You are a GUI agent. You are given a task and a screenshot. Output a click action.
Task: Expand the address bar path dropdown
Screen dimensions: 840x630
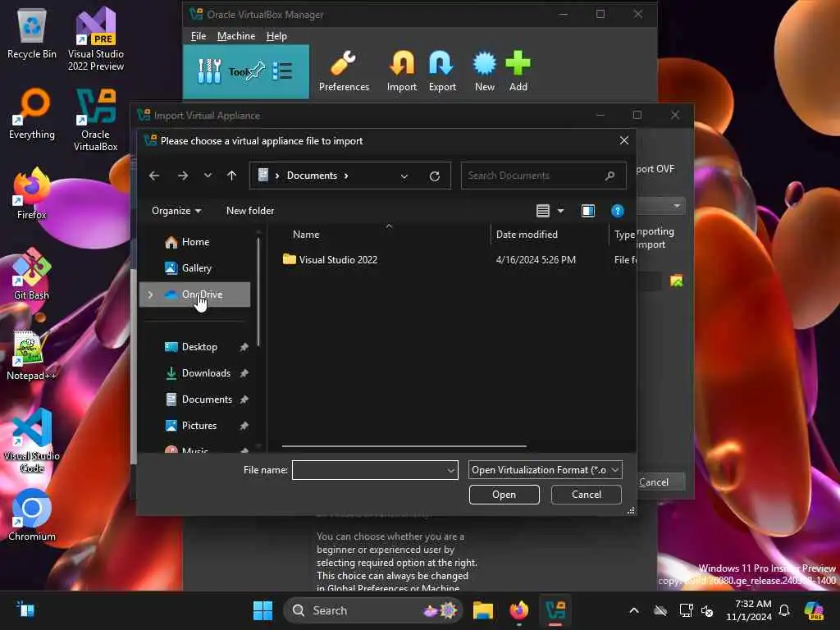[x=404, y=176]
